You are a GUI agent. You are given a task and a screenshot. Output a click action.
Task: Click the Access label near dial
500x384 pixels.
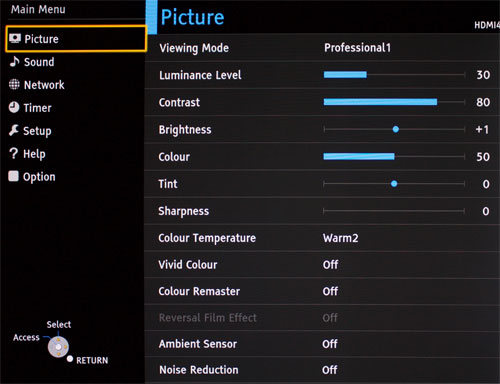point(26,338)
